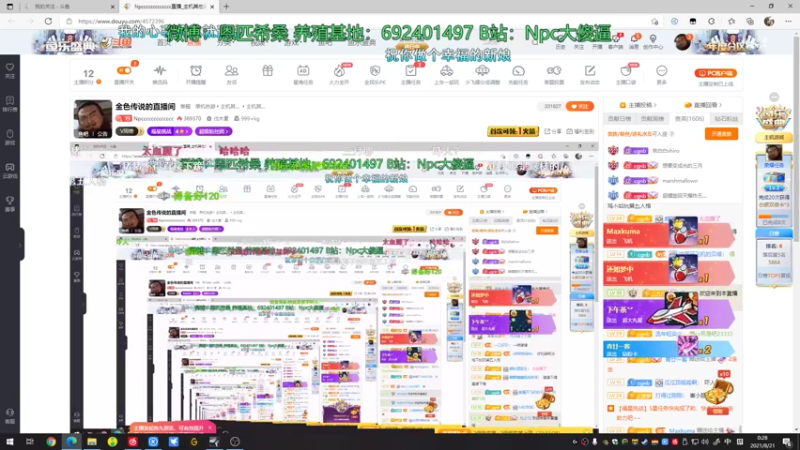This screenshot has width=800, height=450.
Task: Open the 主机游戏 yellow label widget
Action: click(774, 137)
